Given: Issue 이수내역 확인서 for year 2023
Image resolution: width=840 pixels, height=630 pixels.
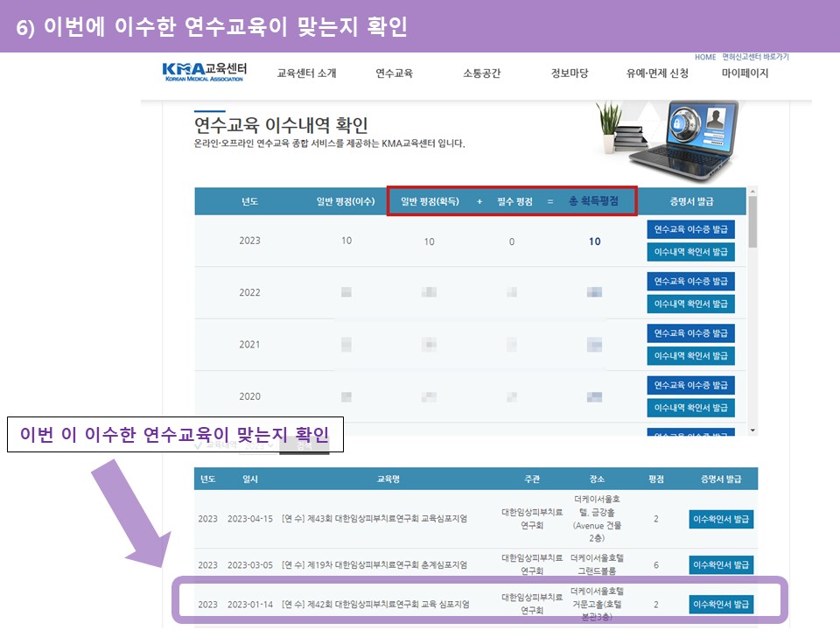Looking at the screenshot, I should coord(690,252).
